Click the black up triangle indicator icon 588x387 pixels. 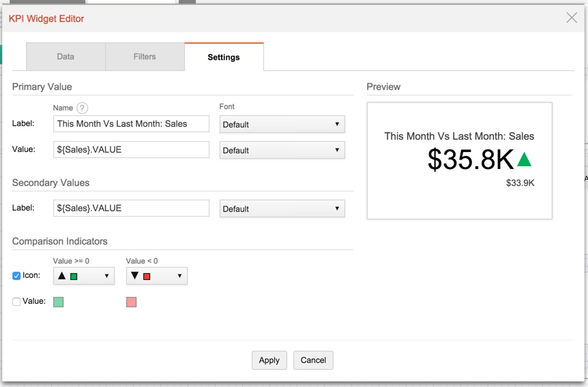click(62, 276)
